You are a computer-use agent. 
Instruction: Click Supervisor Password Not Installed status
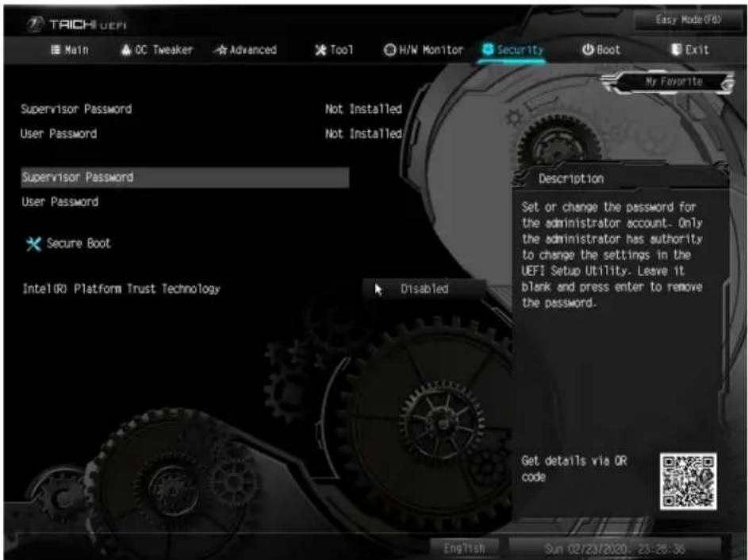[x=363, y=109]
